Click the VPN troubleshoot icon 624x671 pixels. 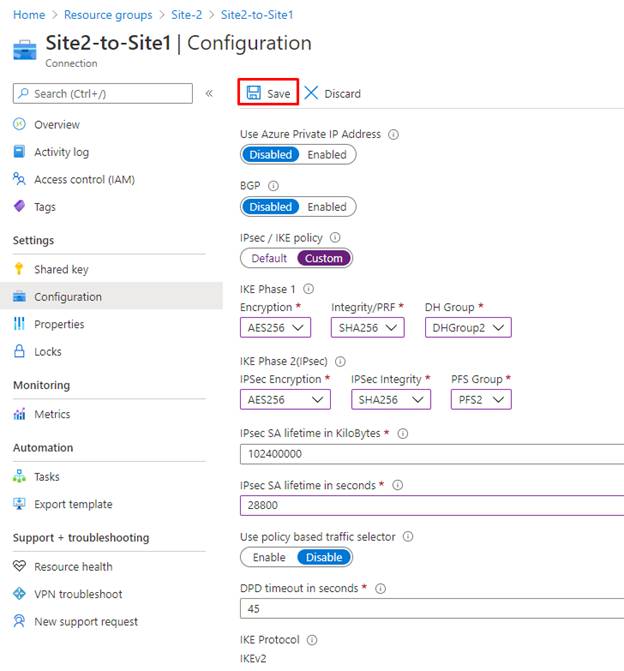point(19,594)
